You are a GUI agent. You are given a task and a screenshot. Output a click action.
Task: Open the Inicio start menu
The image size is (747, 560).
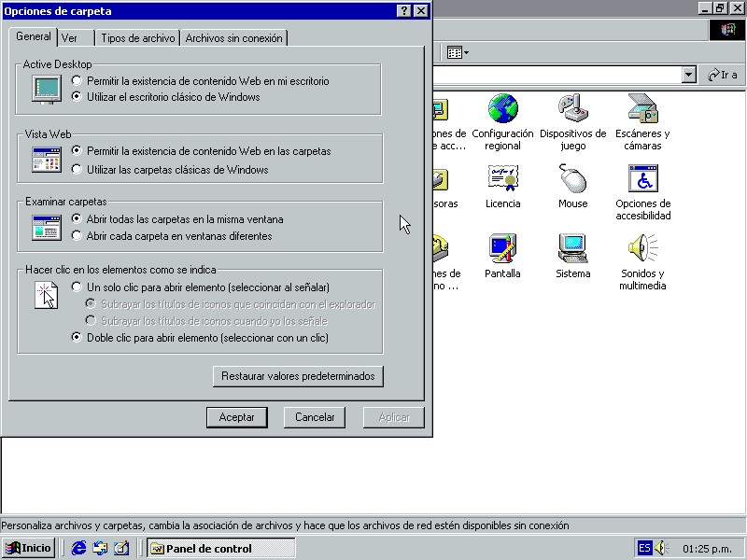pos(29,548)
